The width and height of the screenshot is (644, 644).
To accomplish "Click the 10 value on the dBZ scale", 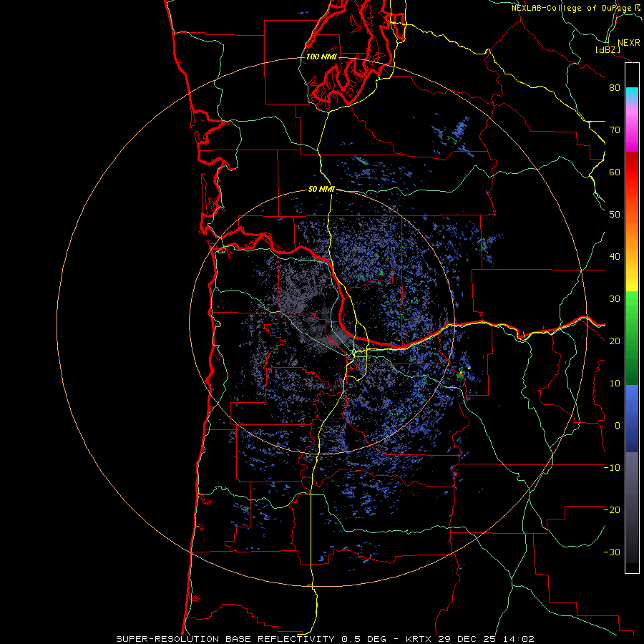I will click(x=615, y=384).
